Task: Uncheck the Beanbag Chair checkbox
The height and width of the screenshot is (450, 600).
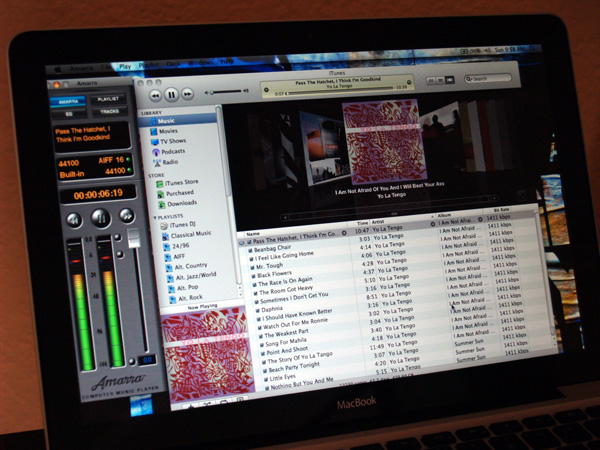Action: [250, 251]
